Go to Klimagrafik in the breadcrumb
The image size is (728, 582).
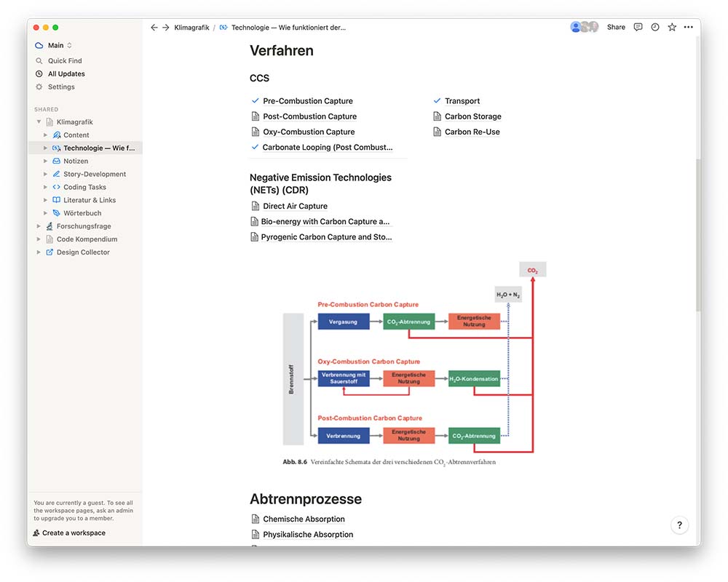coord(191,28)
